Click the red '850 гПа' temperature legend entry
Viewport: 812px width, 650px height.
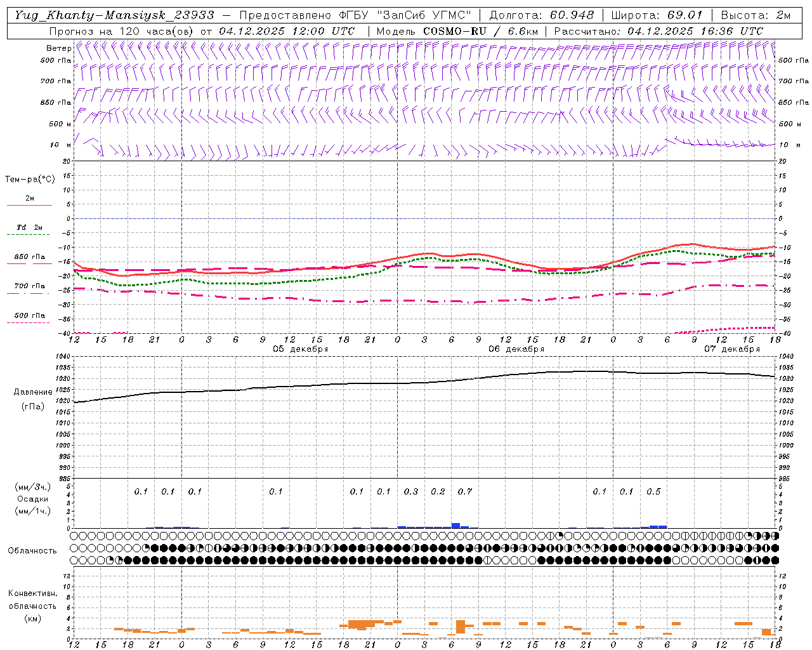29,257
